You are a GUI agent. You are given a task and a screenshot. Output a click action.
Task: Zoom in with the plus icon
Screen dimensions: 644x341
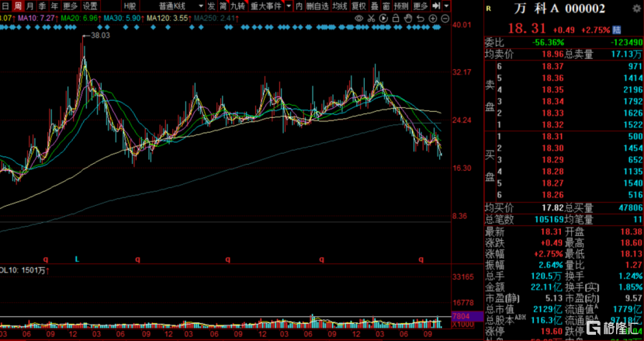(x=433, y=18)
